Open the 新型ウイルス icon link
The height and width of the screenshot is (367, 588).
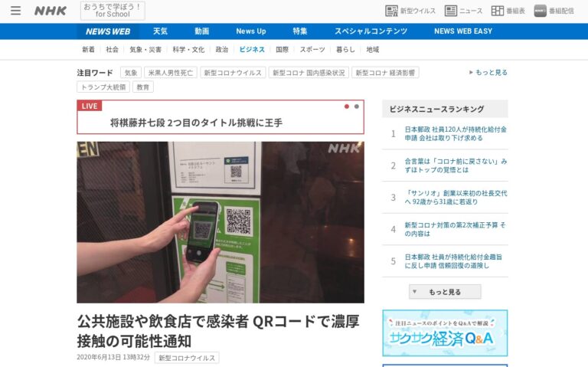410,11
